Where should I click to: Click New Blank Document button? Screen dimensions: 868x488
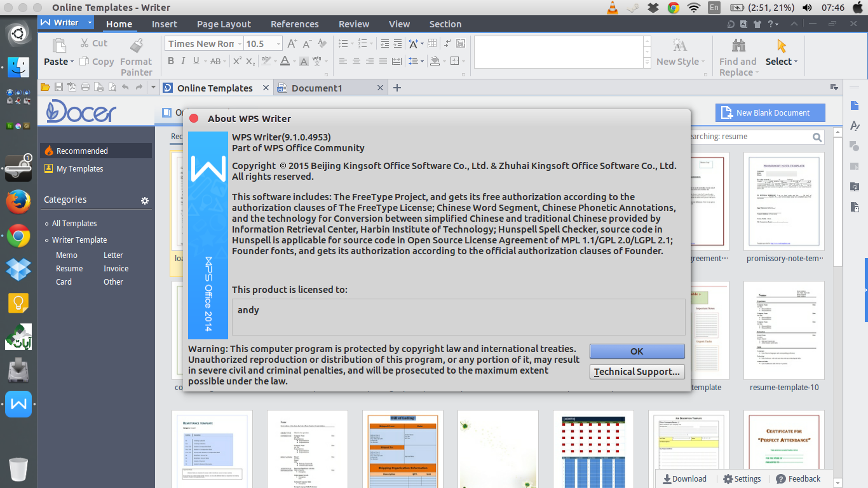pos(770,112)
